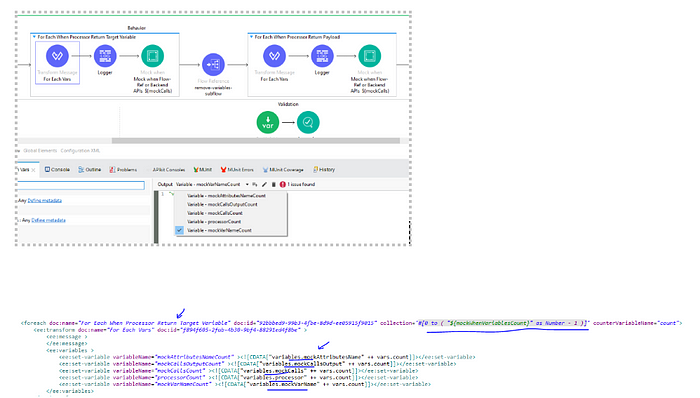Select Transform Message in Target Variable loop

[57, 56]
